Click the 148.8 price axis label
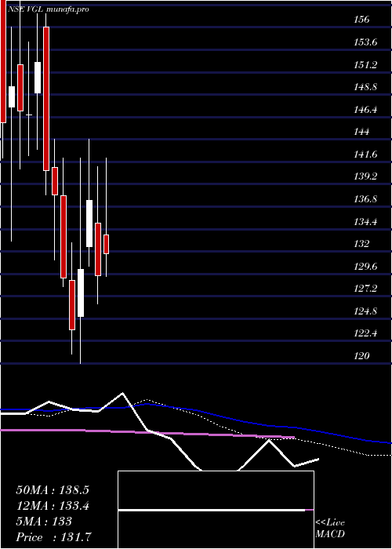 (365, 87)
